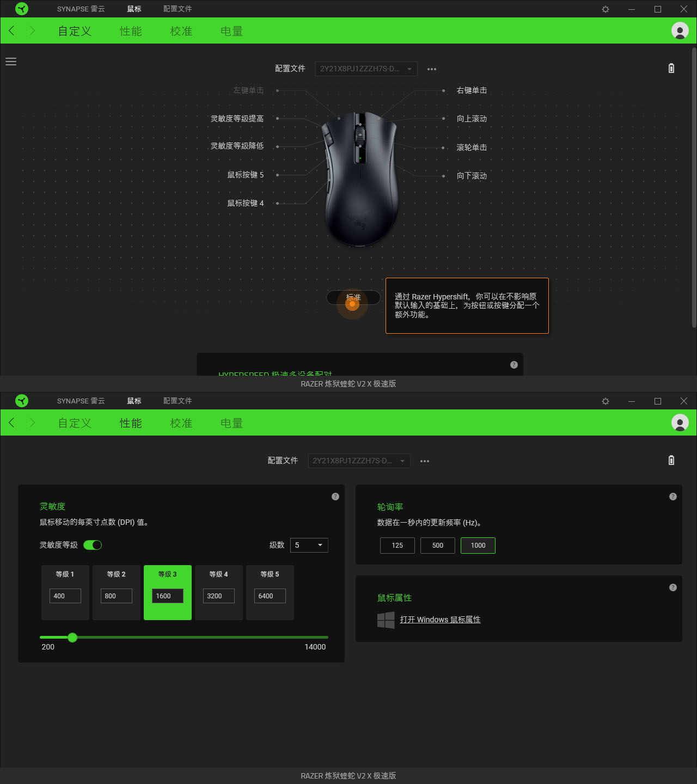
Task: Click the battery icon in the Performance window
Action: click(671, 460)
